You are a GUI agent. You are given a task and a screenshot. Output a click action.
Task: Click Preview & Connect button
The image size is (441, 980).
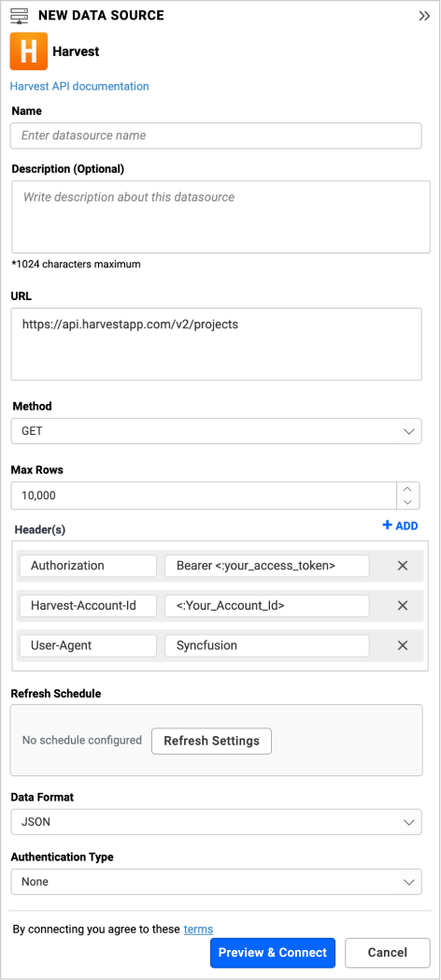point(273,953)
